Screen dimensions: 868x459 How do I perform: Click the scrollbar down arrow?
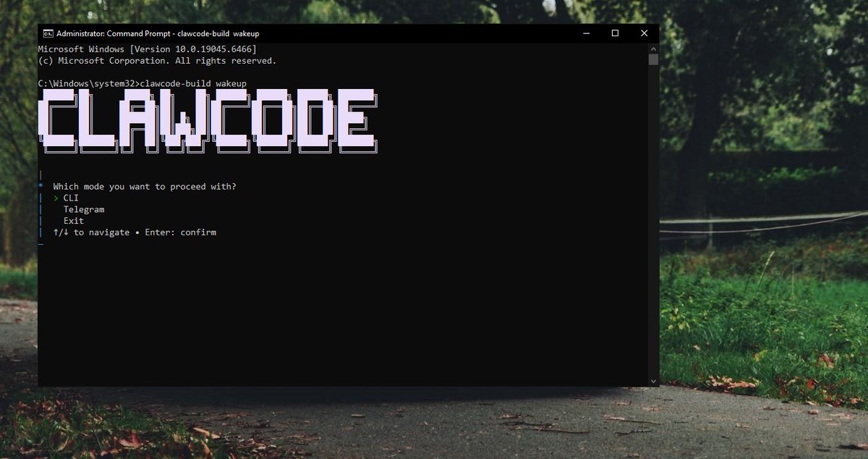pyautogui.click(x=653, y=381)
